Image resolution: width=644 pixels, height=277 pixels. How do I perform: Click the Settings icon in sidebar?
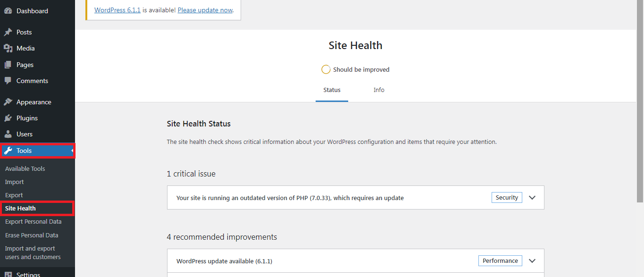pos(8,274)
